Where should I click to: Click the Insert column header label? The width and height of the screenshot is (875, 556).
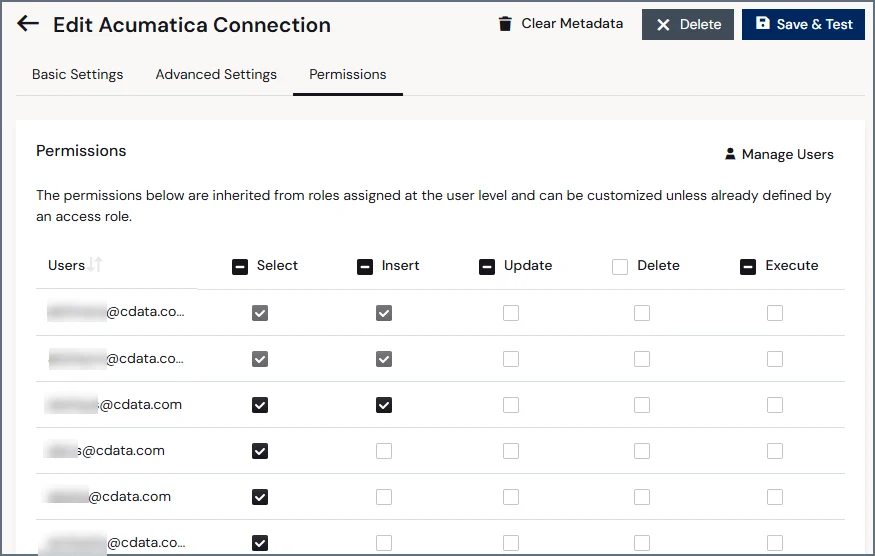click(400, 265)
